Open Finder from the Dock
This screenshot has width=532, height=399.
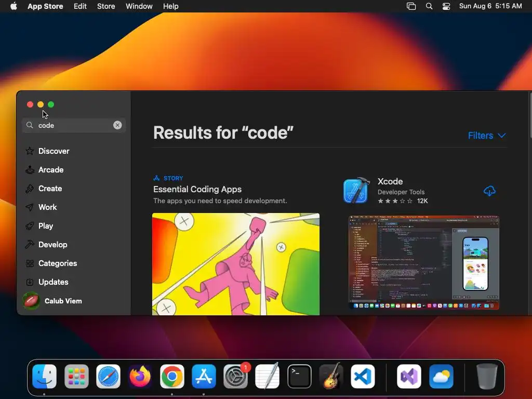click(45, 376)
